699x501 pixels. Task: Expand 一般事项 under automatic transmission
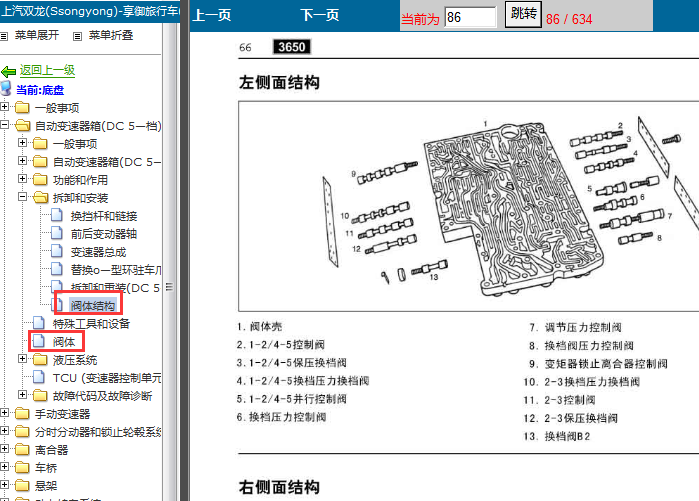coord(22,143)
